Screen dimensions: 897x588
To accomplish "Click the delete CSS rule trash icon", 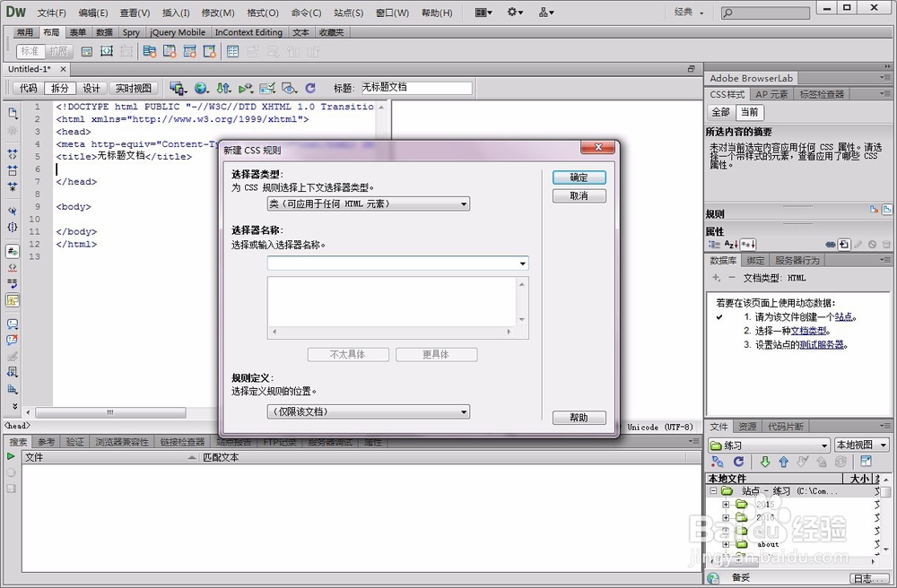I will tap(886, 244).
